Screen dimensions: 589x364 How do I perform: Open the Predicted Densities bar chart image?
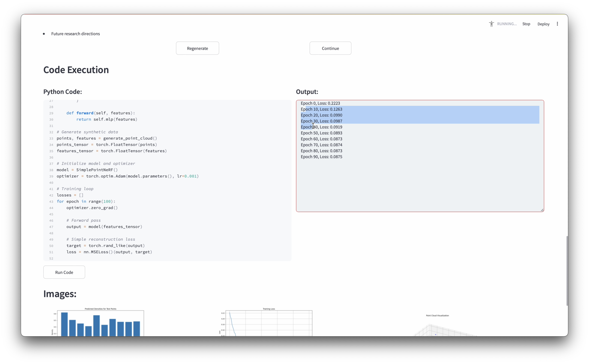click(x=100, y=323)
